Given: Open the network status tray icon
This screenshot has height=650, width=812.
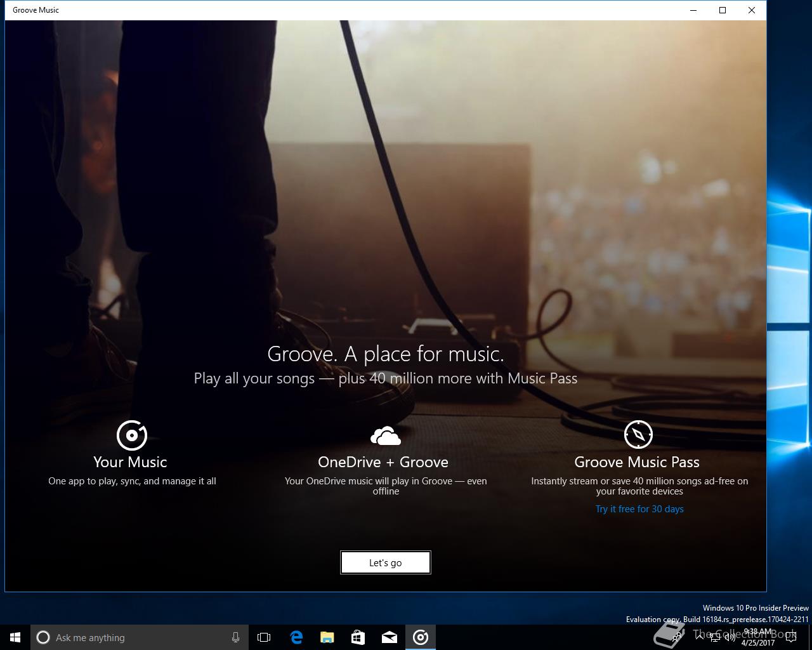Looking at the screenshot, I should coord(715,637).
